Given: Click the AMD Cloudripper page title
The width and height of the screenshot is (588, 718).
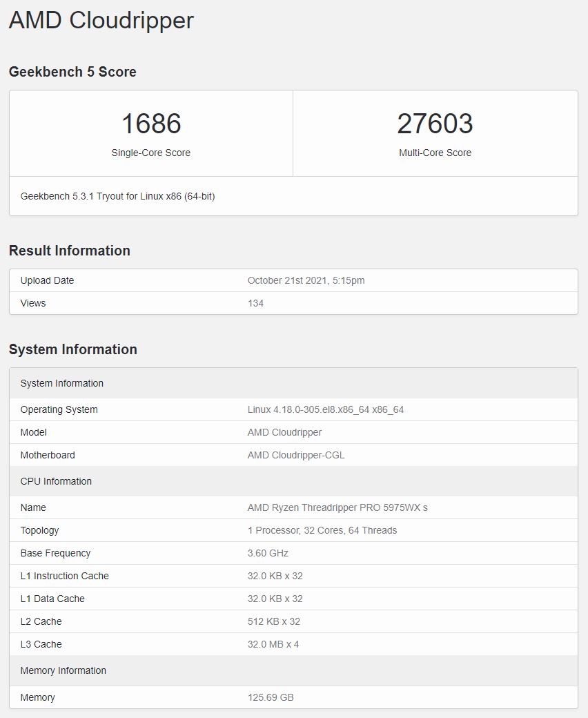Looking at the screenshot, I should tap(101, 21).
